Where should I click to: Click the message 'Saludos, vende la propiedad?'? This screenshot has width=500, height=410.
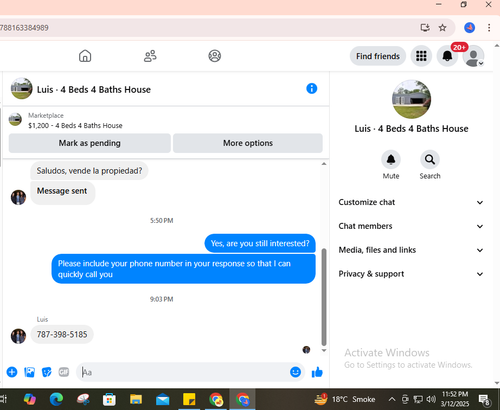point(89,171)
